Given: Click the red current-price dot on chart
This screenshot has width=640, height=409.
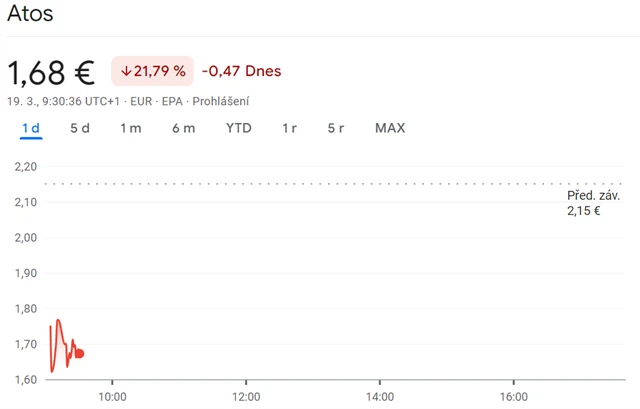Looking at the screenshot, I should [79, 353].
